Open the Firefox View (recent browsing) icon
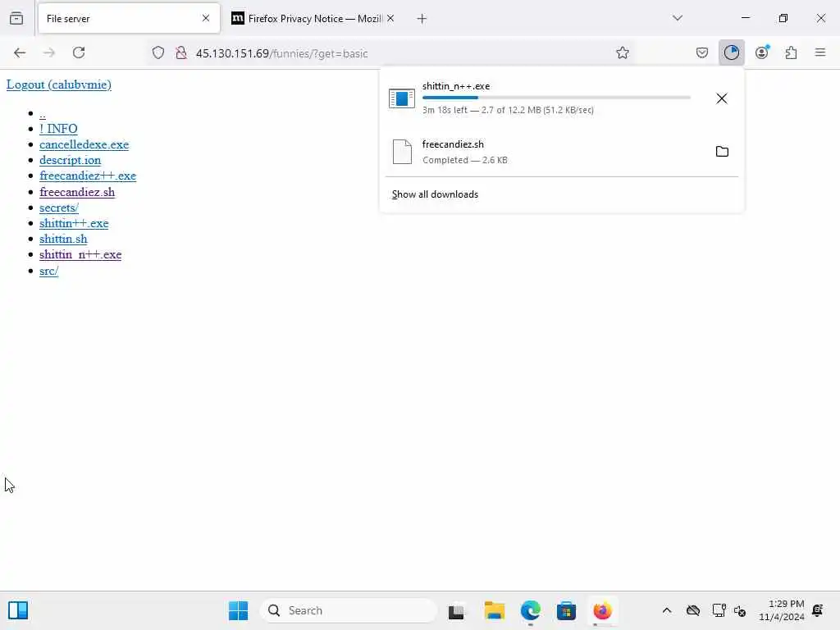The image size is (840, 630). click(x=16, y=18)
